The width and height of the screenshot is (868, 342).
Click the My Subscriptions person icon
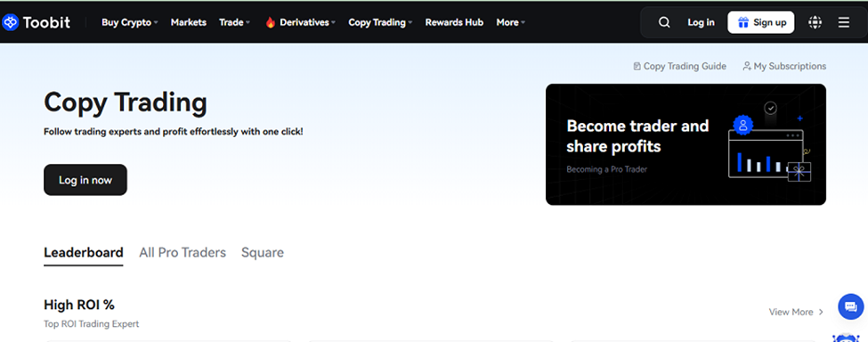[x=747, y=67]
